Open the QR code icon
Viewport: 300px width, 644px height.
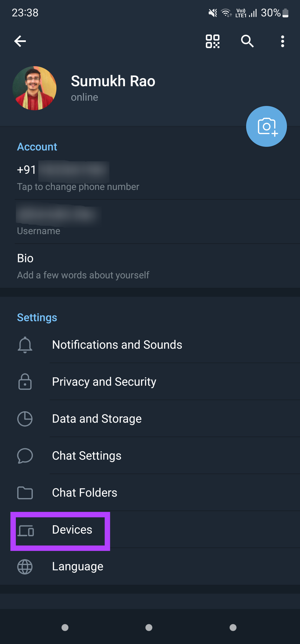[212, 41]
